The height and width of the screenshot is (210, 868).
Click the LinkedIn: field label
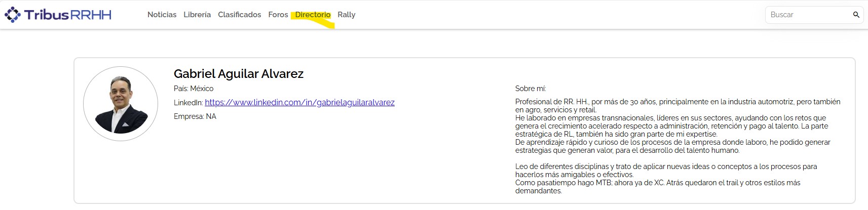click(188, 103)
